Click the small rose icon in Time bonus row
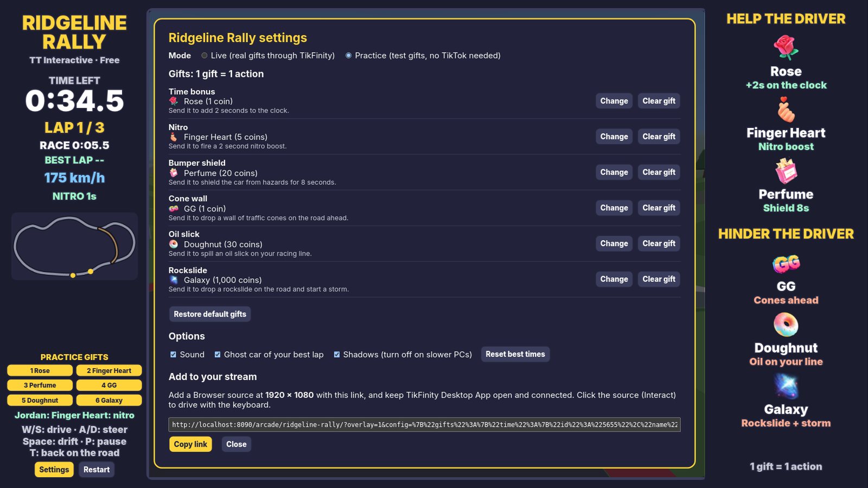Image resolution: width=868 pixels, height=488 pixels. point(174,101)
